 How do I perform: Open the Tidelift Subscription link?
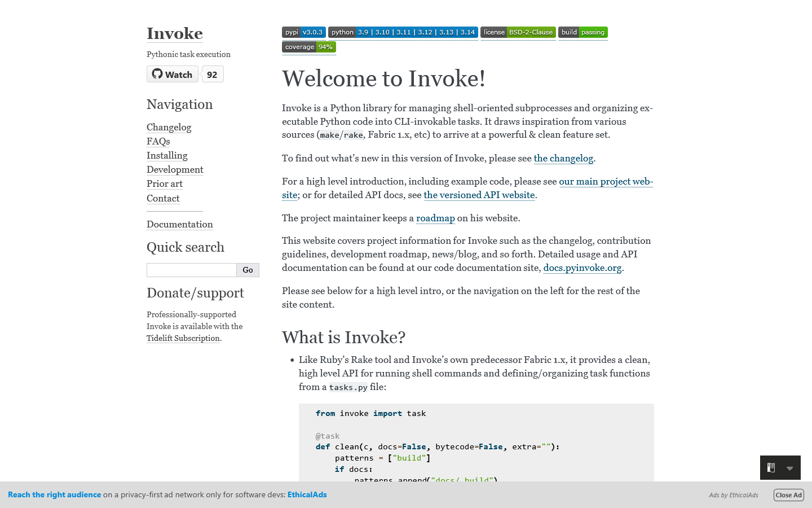[x=183, y=338]
